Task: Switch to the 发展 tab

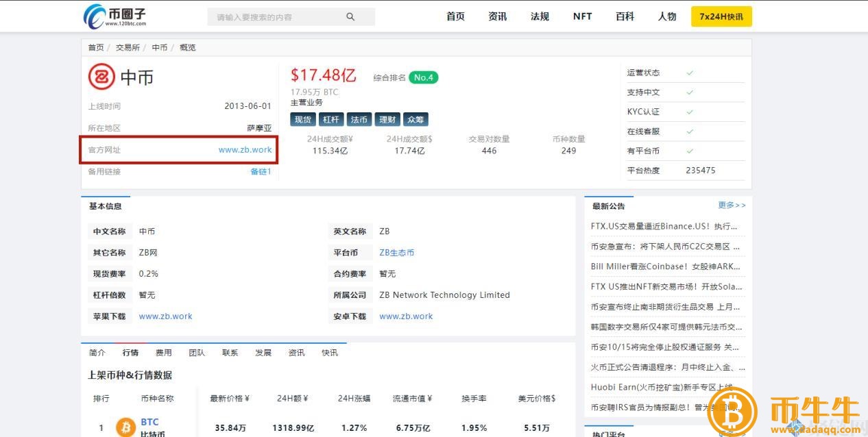Action: (x=263, y=352)
